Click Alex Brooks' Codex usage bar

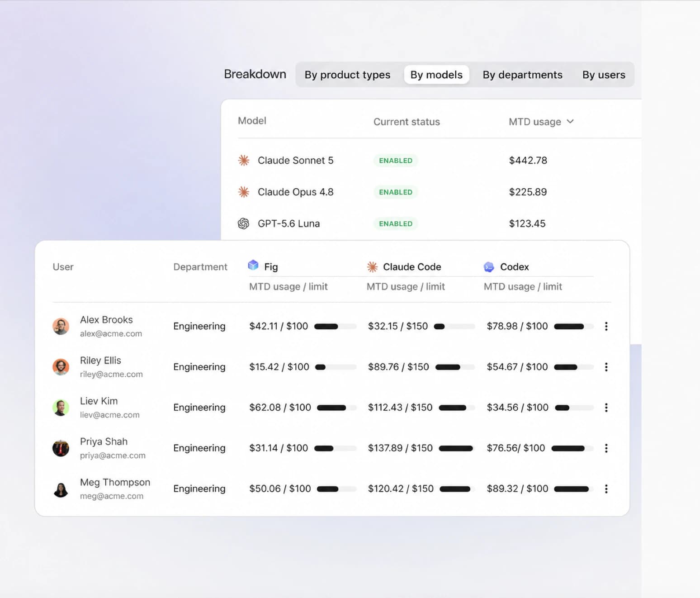574,327
